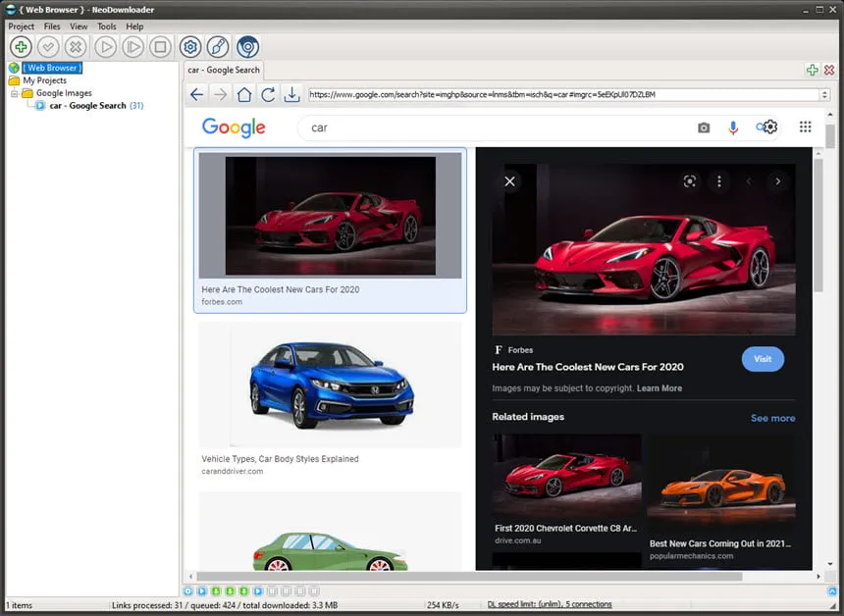Click the 254 KB/s status bar value
This screenshot has width=844, height=616.
(x=443, y=605)
